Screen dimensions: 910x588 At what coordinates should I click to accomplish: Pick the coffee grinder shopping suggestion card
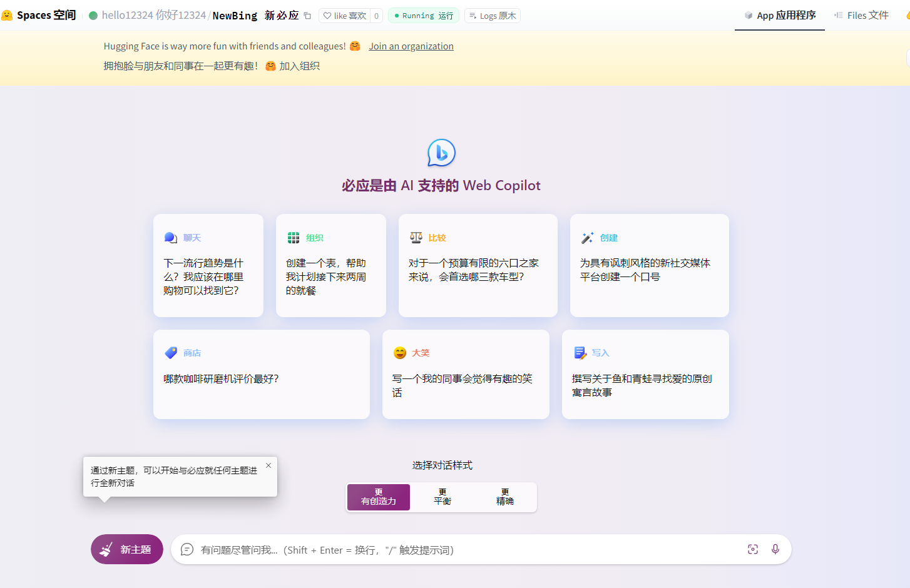coord(261,374)
